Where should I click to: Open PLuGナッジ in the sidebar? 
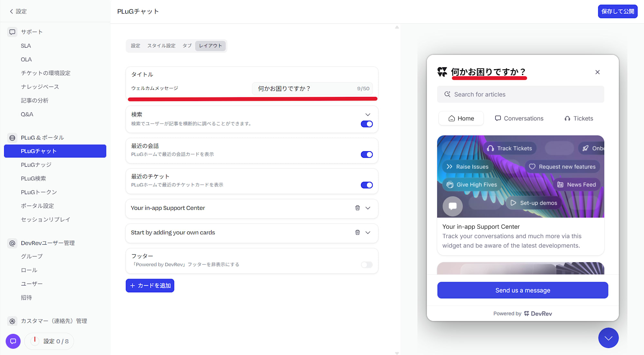pos(36,165)
